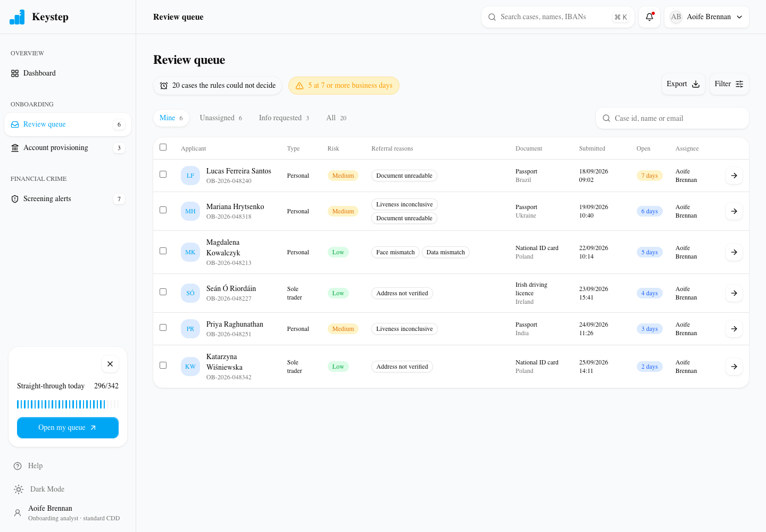The image size is (766, 532).
Task: Open row arrow for Mariana Hrytsenko
Action: tap(734, 211)
